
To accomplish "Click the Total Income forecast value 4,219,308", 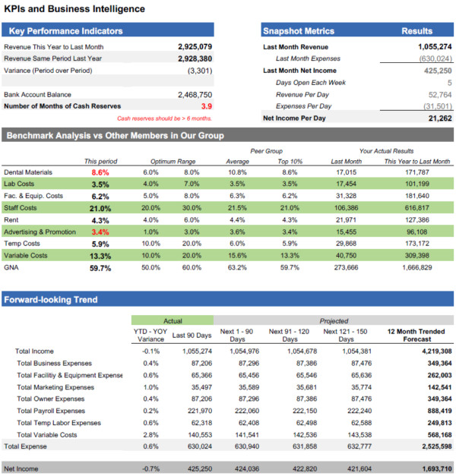I will coord(434,351).
